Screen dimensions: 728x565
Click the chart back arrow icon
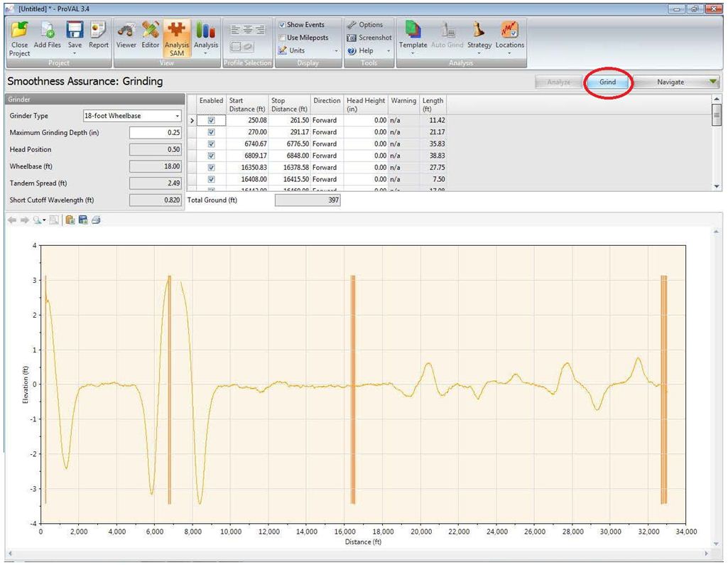[x=12, y=220]
